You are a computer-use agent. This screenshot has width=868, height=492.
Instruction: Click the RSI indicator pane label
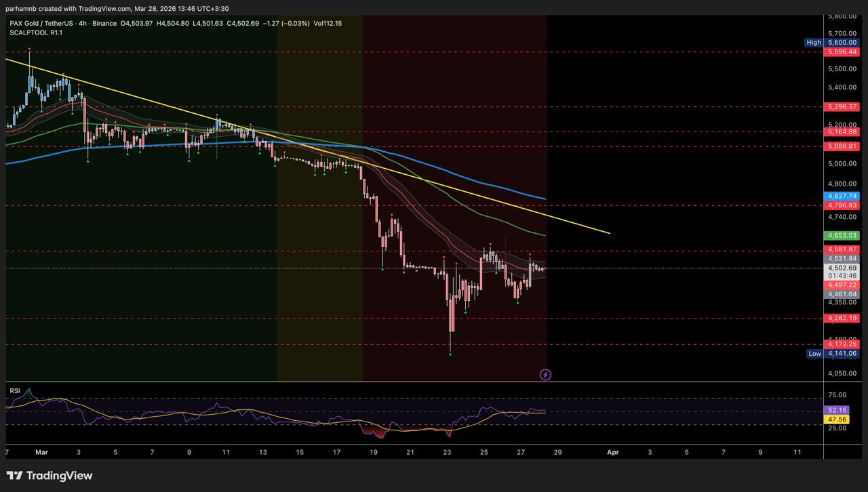click(x=14, y=391)
